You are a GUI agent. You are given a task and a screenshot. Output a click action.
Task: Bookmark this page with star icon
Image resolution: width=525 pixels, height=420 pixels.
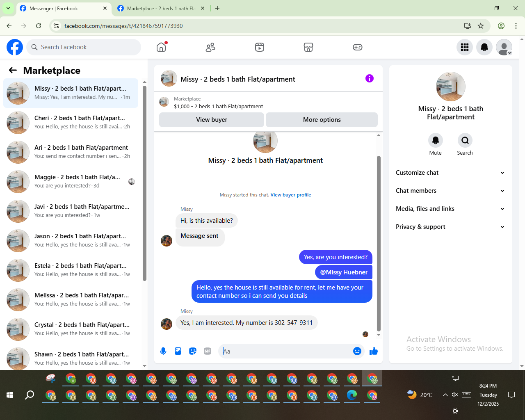[481, 26]
